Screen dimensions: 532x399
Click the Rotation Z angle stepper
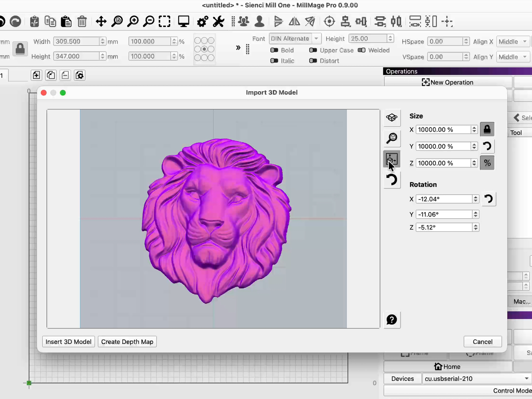475,228
